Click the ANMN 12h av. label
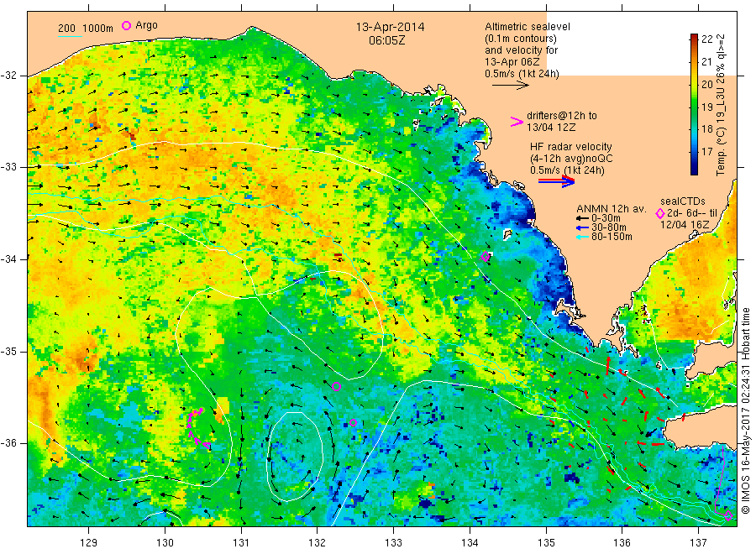 [612, 209]
